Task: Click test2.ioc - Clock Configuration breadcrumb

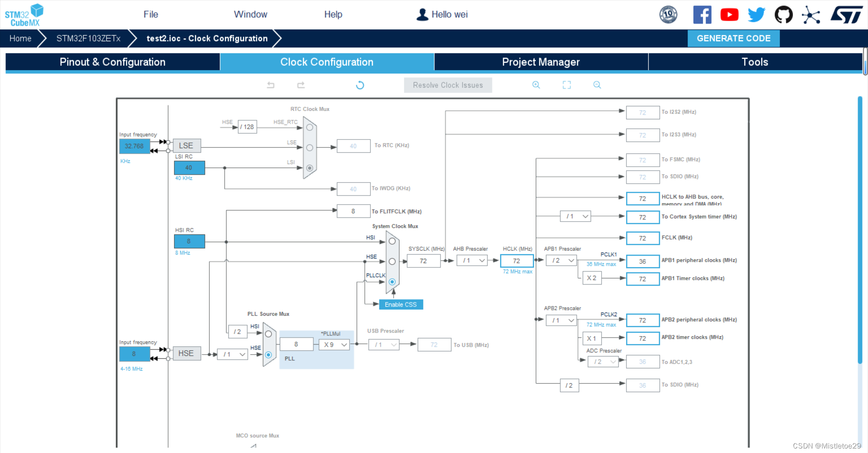Action: click(x=207, y=38)
